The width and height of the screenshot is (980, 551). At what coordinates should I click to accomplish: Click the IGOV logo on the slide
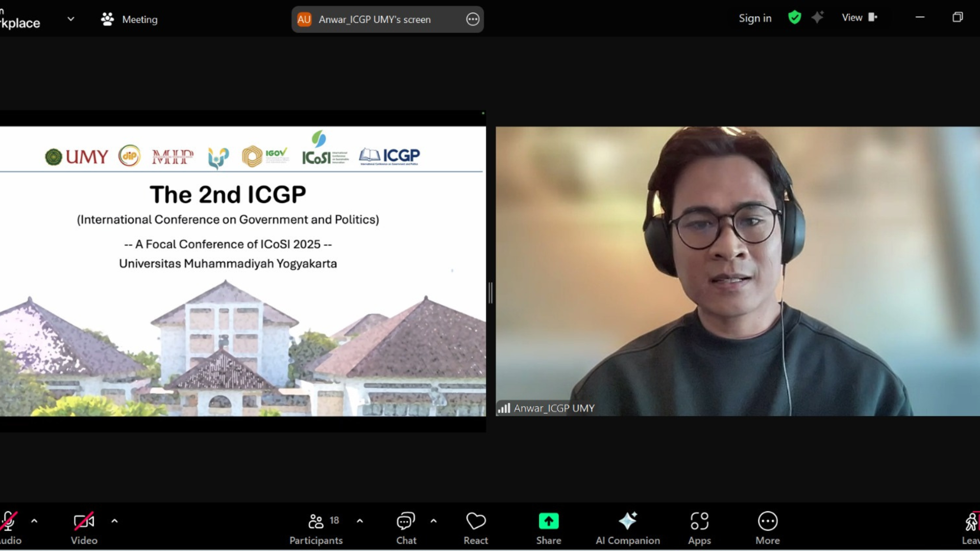[x=265, y=156]
